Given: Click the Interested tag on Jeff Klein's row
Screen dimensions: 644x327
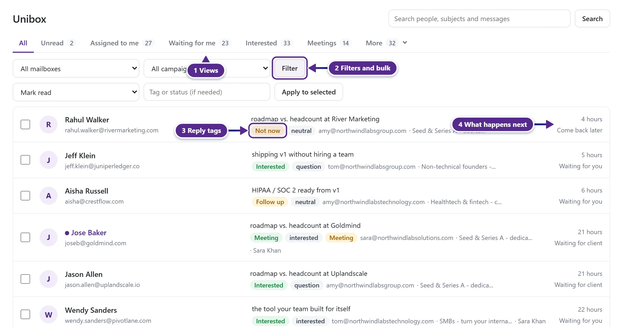Looking at the screenshot, I should 270,167.
